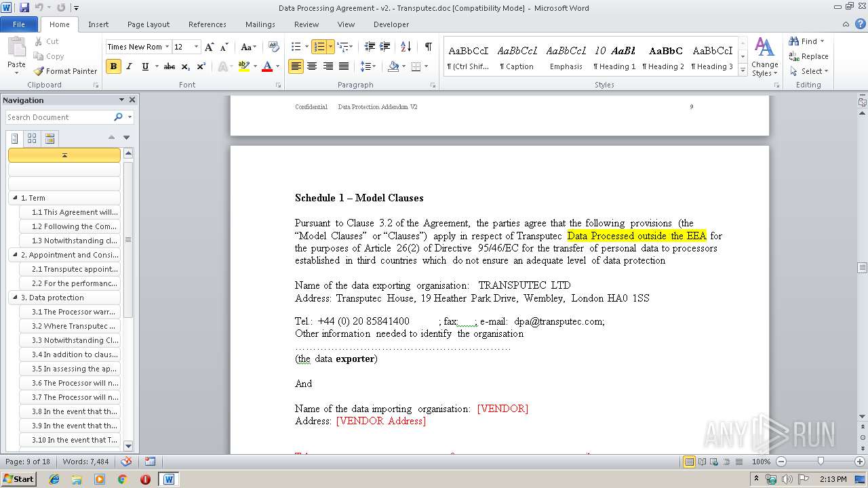
Task: Collapse '3. Data protection' heading
Action: pos(14,298)
